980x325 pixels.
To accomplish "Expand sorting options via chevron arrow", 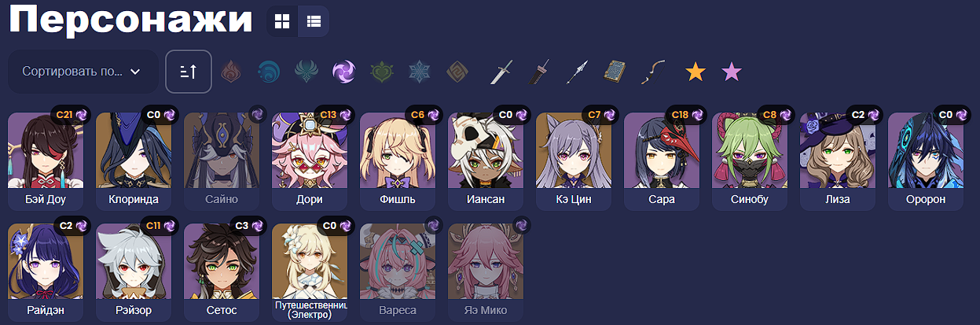I will coord(135,72).
